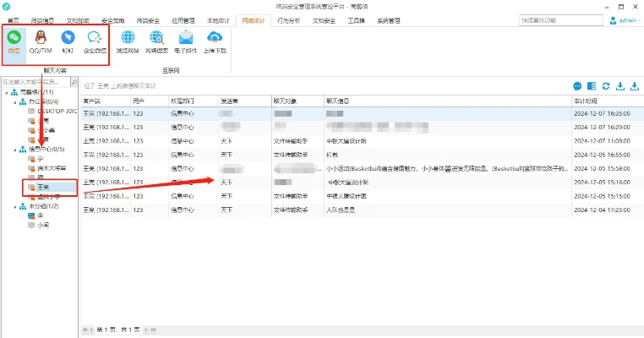The image size is (644, 338).
Task: Select the row dated 2024-12-05 15:16:00
Action: 362,183
